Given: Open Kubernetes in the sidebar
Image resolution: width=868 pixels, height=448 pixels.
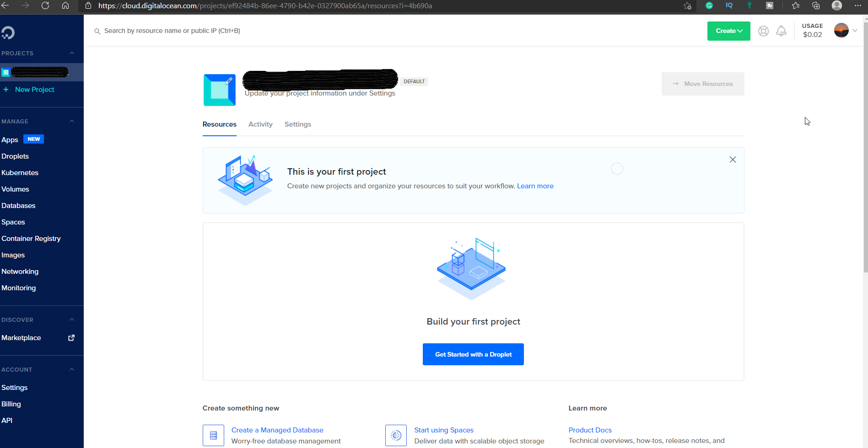Looking at the screenshot, I should coord(20,173).
